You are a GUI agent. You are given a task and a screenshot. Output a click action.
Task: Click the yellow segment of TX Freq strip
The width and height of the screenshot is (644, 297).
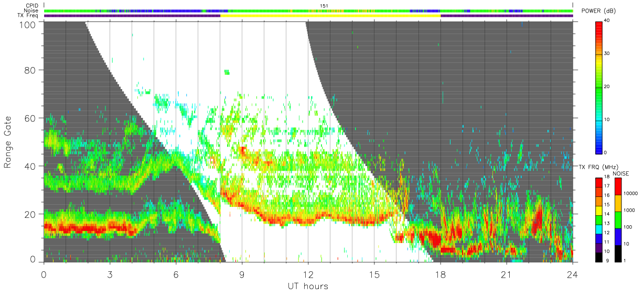click(330, 16)
